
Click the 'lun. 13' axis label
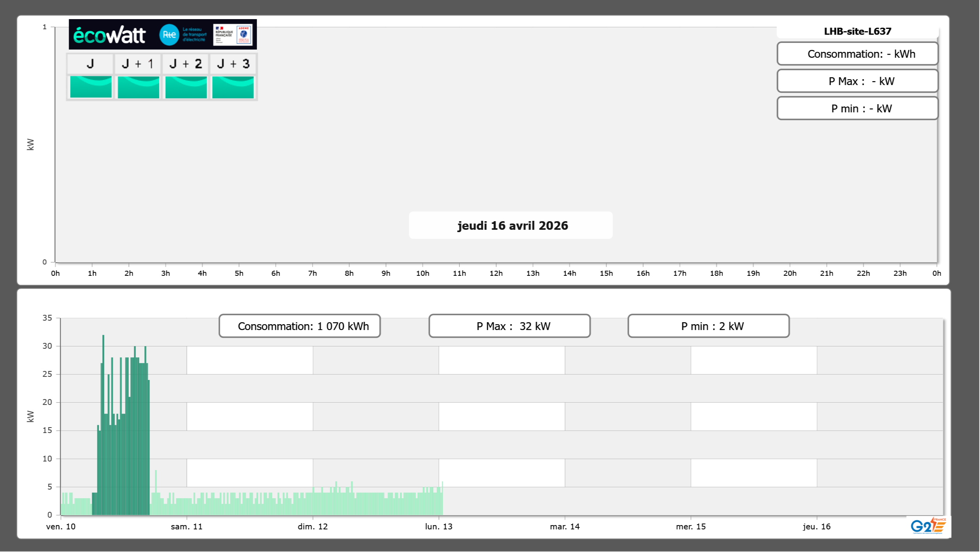point(438,527)
